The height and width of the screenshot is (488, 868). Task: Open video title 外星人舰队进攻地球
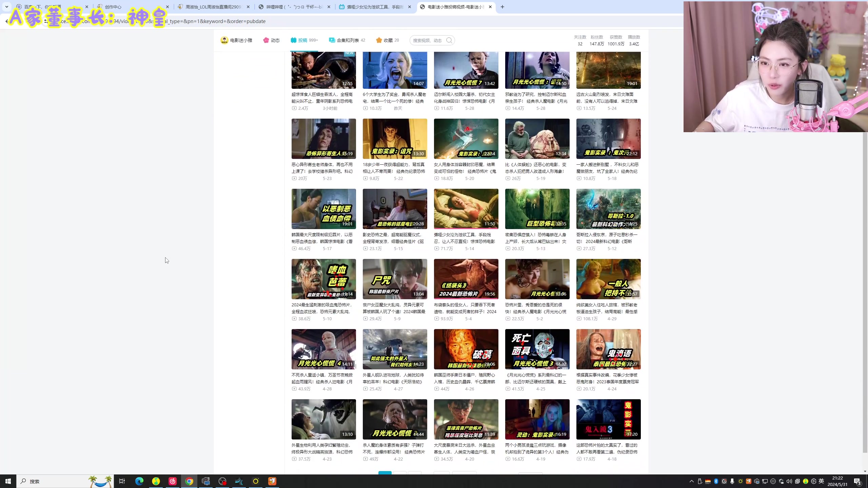tap(393, 378)
